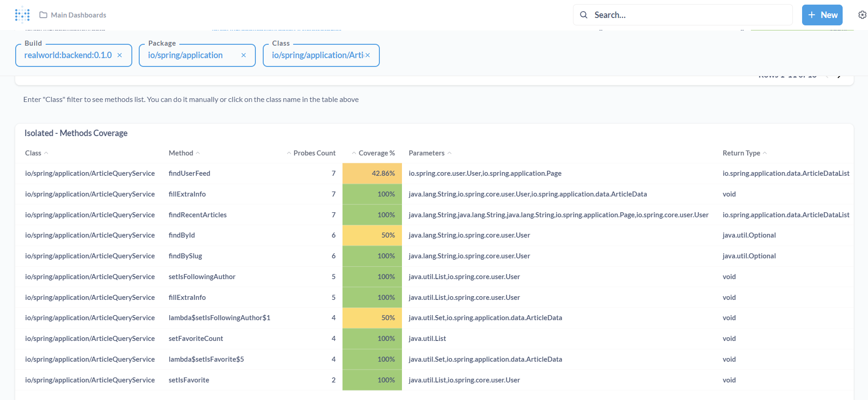Click findUserFeed parameters cell
The width and height of the screenshot is (868, 400).
point(485,173)
